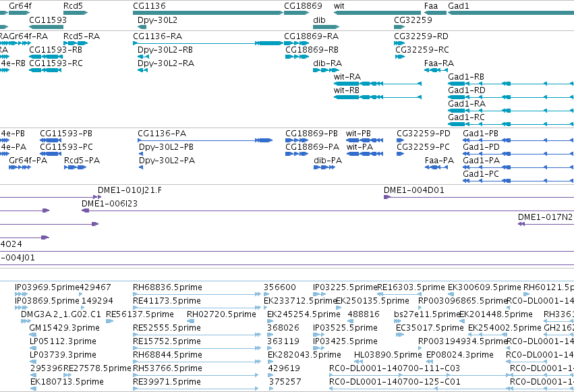Select the Gad1 gene label
Image resolution: width=574 pixels, height=392 pixels.
click(459, 6)
